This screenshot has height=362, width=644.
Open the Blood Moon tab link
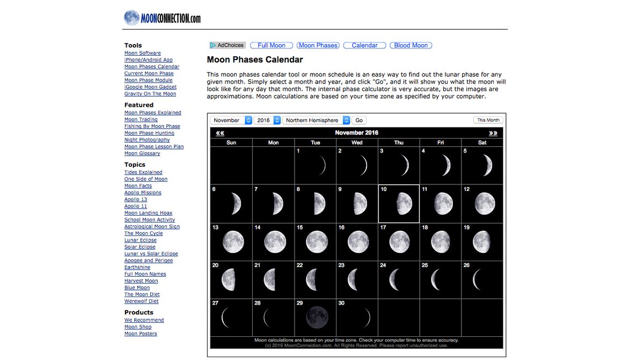(x=411, y=46)
